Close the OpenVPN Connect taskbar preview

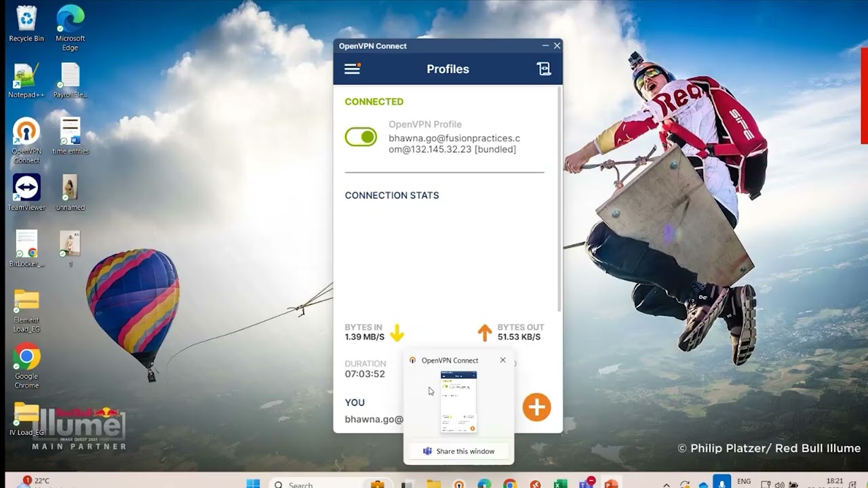[502, 360]
